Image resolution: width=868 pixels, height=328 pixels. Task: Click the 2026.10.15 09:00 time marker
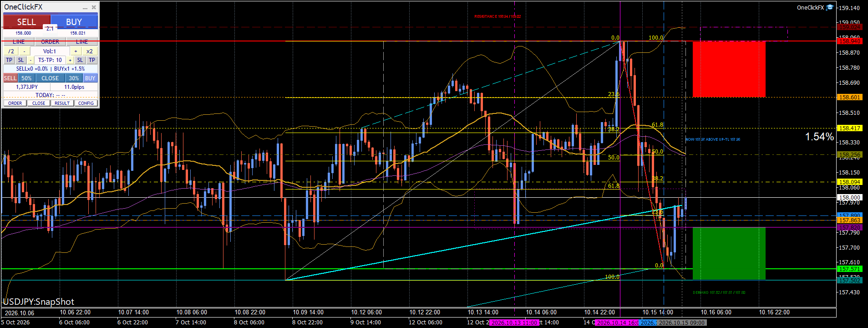[x=681, y=323]
